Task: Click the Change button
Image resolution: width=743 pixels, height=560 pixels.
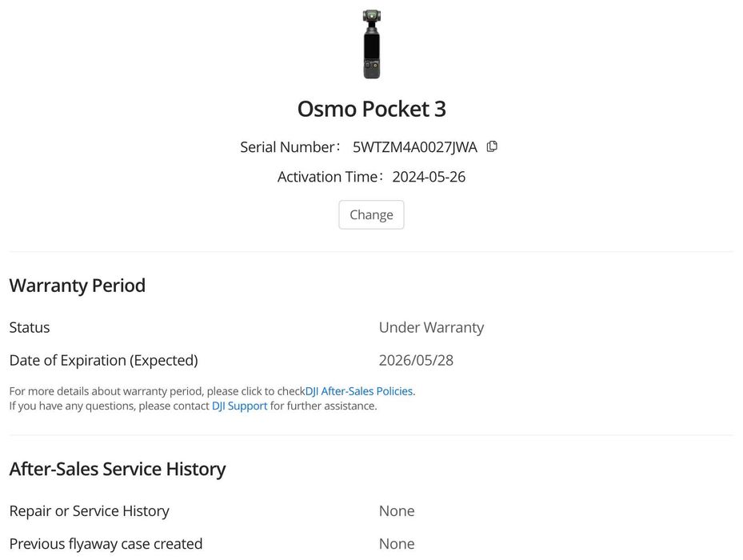Action: pos(371,214)
